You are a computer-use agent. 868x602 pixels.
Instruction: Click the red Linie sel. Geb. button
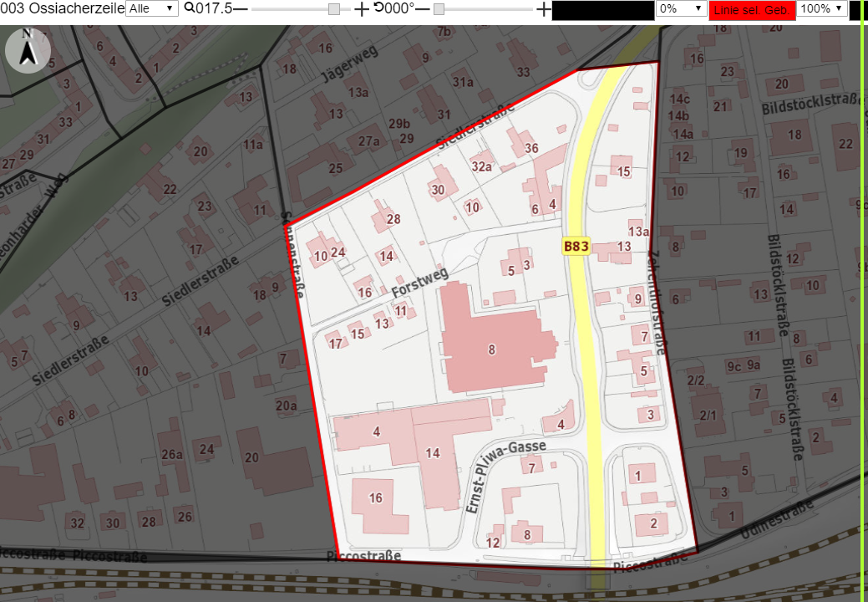pos(752,10)
